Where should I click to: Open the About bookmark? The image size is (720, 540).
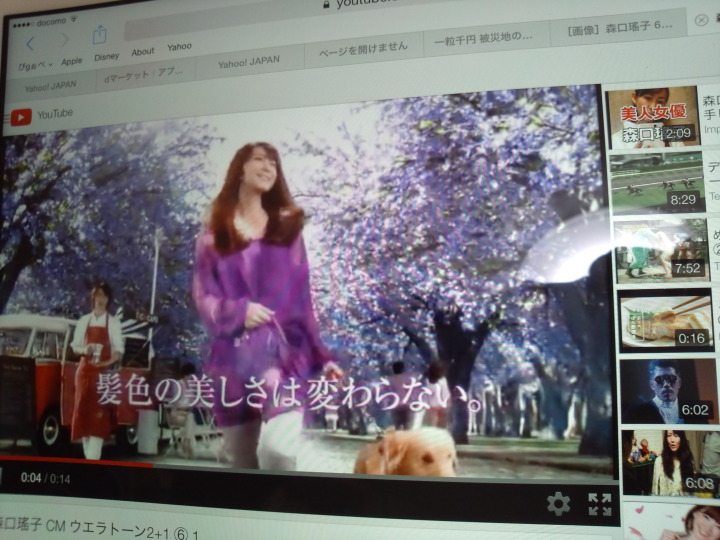pyautogui.click(x=143, y=52)
